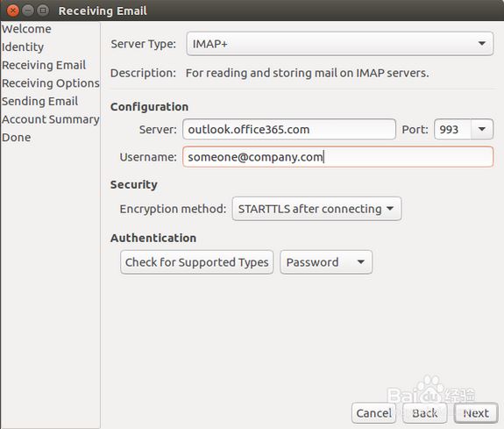Close the Receiving Email window
Image resolution: width=504 pixels, height=429 pixels.
[x=13, y=11]
